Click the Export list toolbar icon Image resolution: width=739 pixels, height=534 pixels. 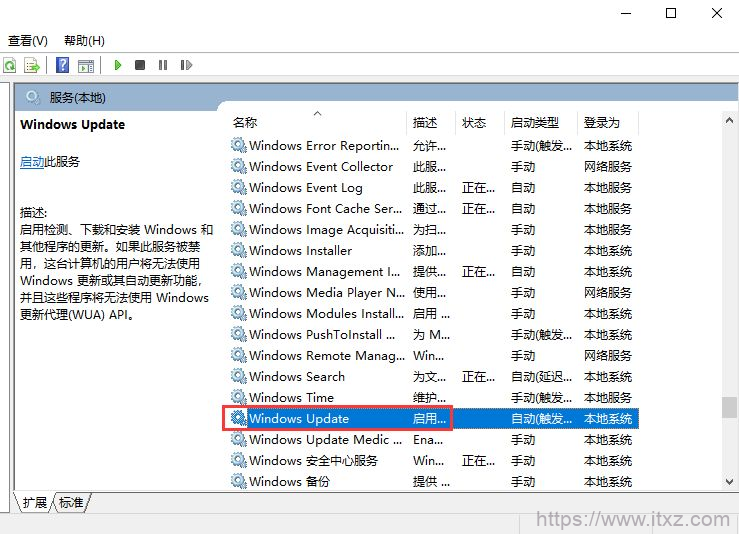click(x=32, y=65)
